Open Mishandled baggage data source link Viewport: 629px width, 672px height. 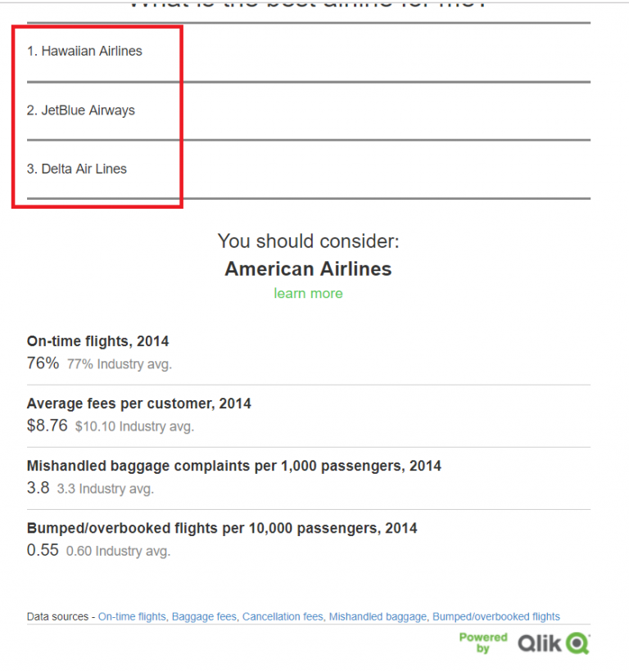pos(378,616)
